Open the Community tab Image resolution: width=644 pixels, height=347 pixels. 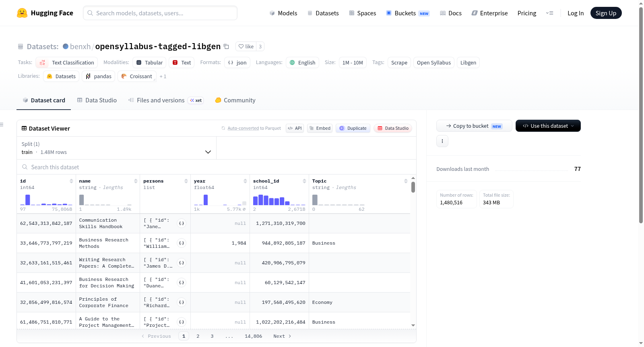235,100
